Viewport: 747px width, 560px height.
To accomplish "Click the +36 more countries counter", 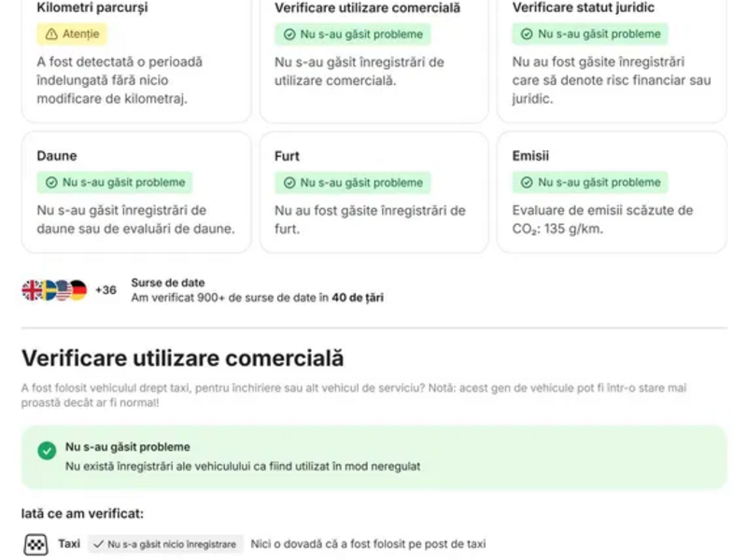I will coord(106,290).
